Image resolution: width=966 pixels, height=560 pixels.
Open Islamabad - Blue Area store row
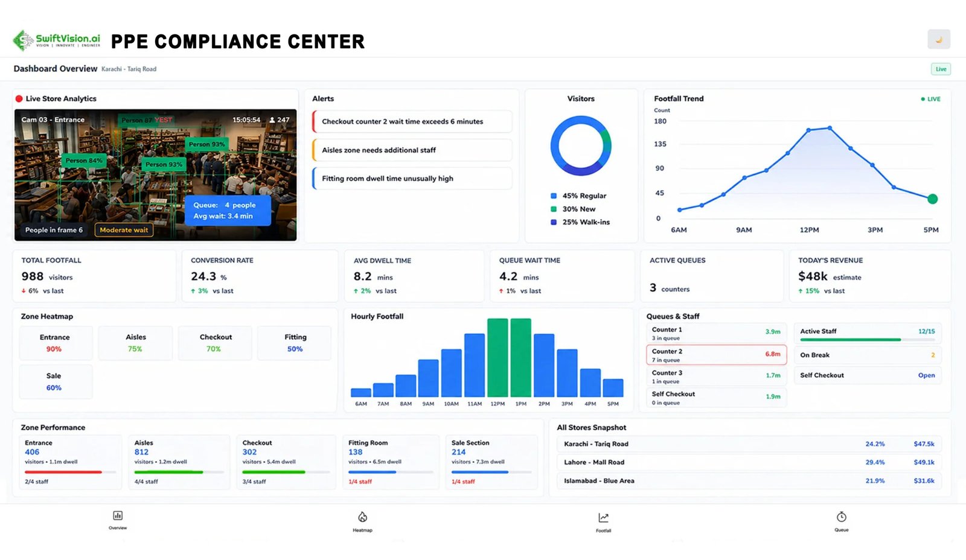749,481
